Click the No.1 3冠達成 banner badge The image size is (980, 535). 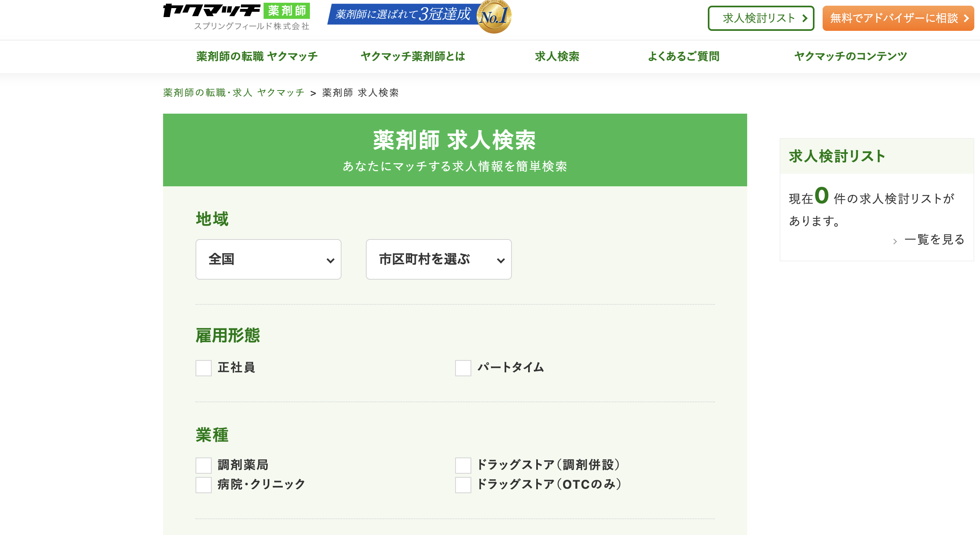[x=419, y=16]
